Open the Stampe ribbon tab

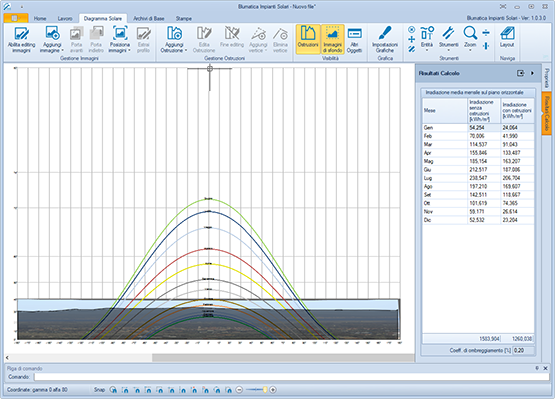(x=184, y=18)
